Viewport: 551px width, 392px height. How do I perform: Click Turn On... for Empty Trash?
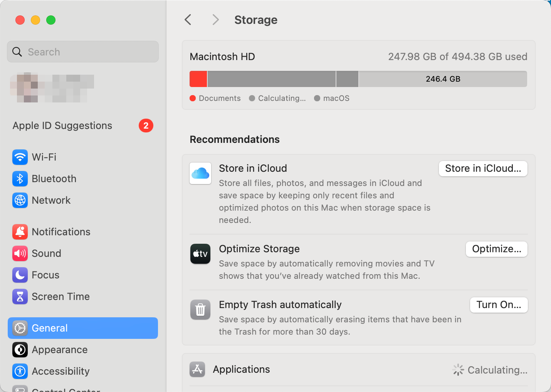(x=499, y=305)
